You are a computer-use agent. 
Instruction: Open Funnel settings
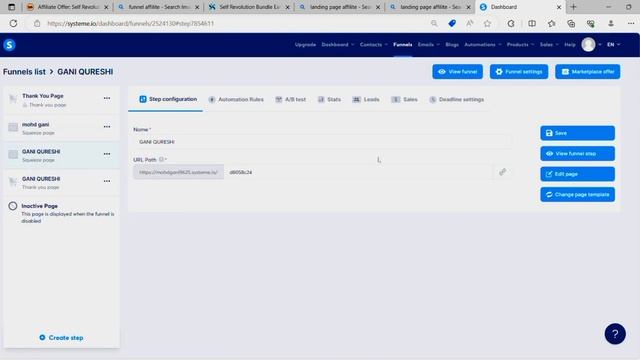pos(519,71)
